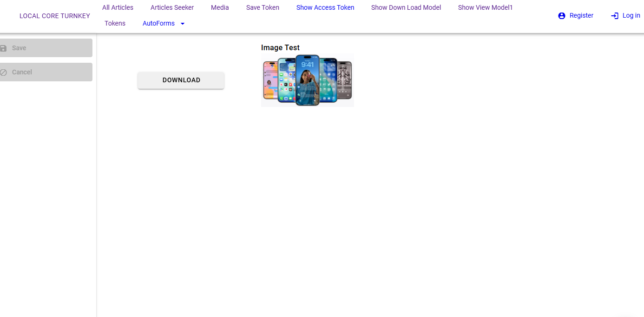The image size is (644, 317).
Task: Click the Log in arrow icon
Action: [x=615, y=16]
